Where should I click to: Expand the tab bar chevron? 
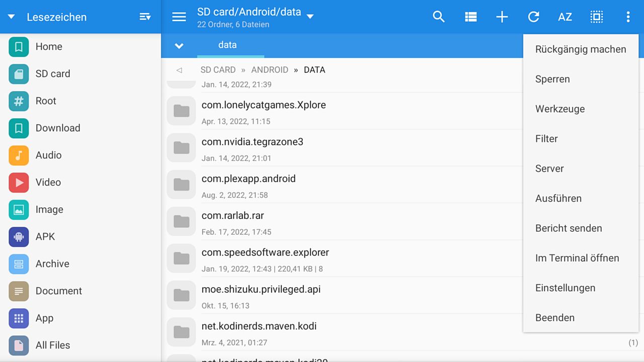179,46
